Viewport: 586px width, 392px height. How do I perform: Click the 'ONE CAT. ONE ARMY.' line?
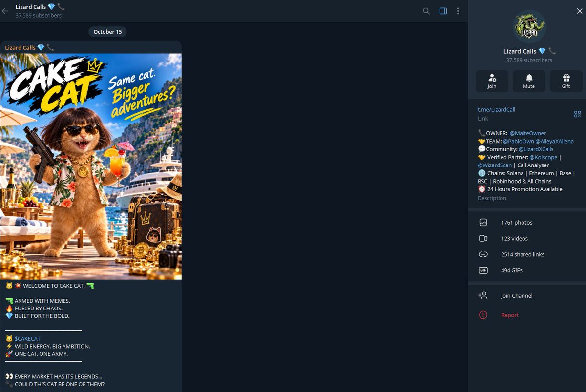[x=41, y=354]
